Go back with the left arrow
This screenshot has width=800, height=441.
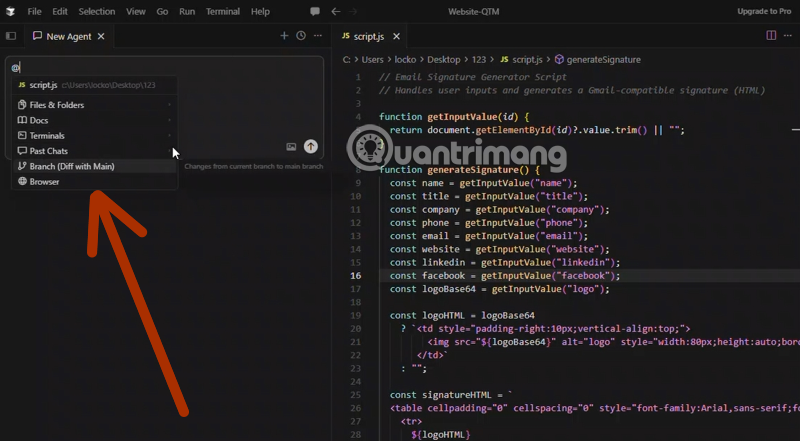point(336,11)
